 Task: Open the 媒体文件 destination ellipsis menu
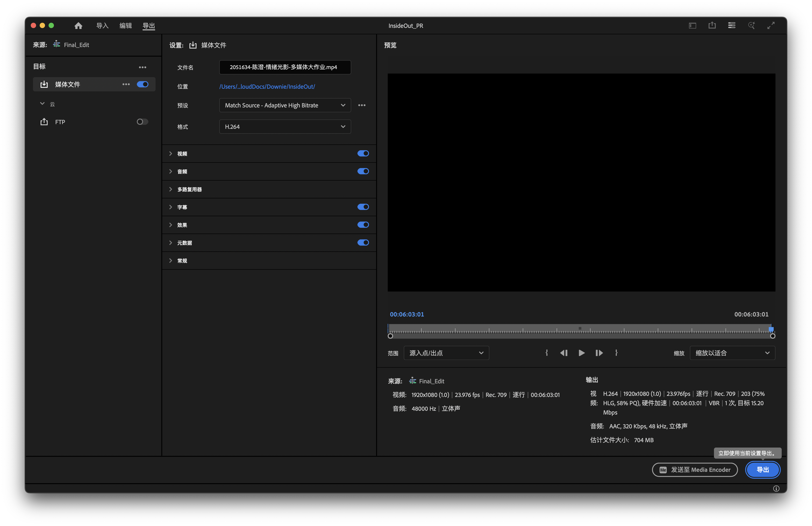click(126, 84)
